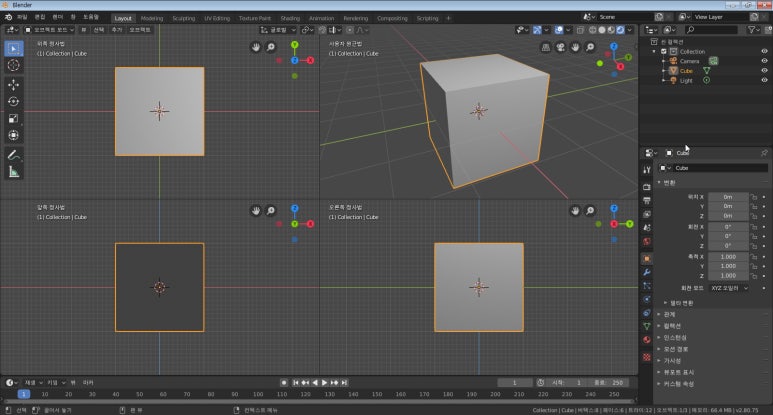The image size is (773, 415).
Task: Switch to the Shading workspace tab
Action: click(290, 18)
